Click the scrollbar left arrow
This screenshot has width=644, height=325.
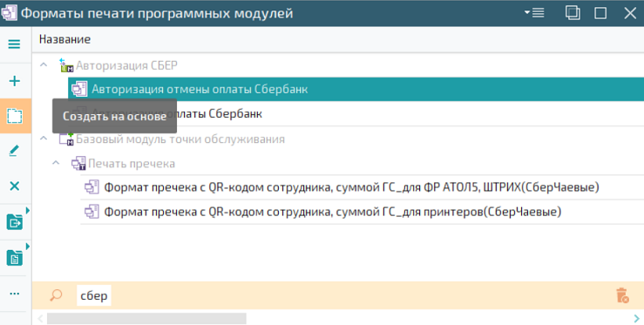40,318
